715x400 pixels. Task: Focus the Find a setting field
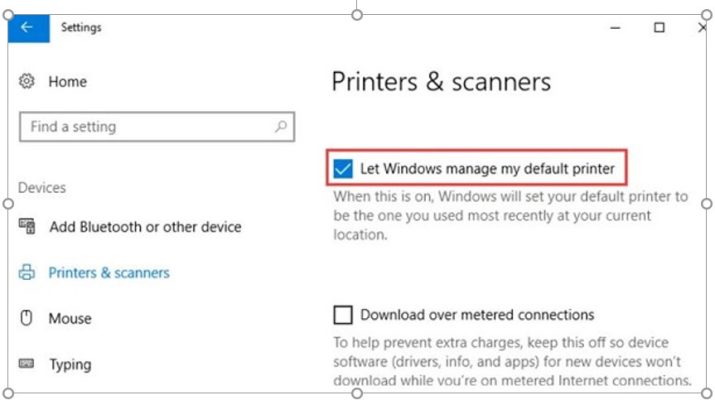click(157, 126)
